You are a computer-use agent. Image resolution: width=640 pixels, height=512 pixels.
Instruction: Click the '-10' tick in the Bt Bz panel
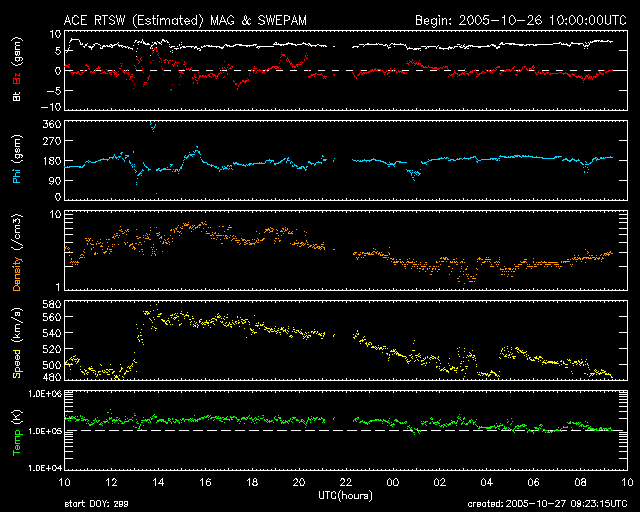(51, 107)
